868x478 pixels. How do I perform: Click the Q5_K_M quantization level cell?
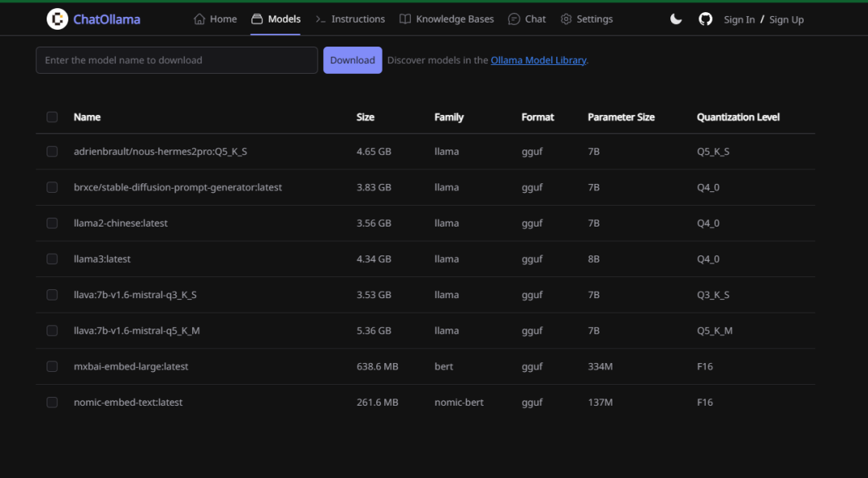pyautogui.click(x=714, y=331)
